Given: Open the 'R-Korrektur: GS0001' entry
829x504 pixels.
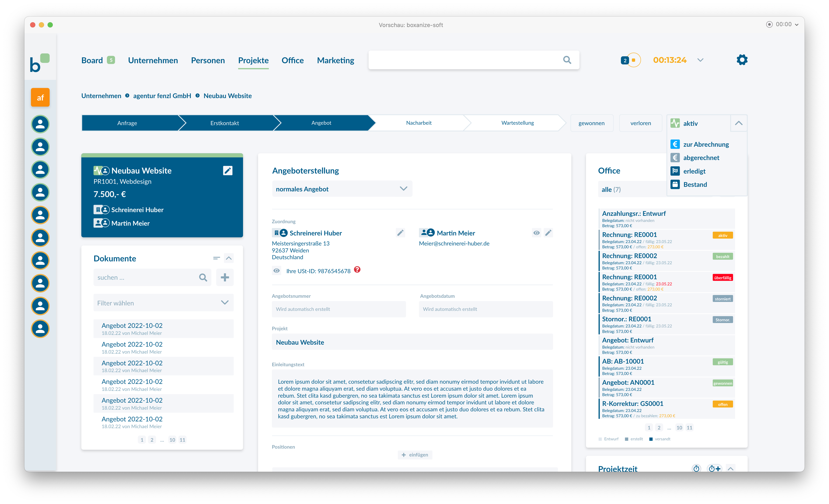Looking at the screenshot, I should tap(667, 409).
